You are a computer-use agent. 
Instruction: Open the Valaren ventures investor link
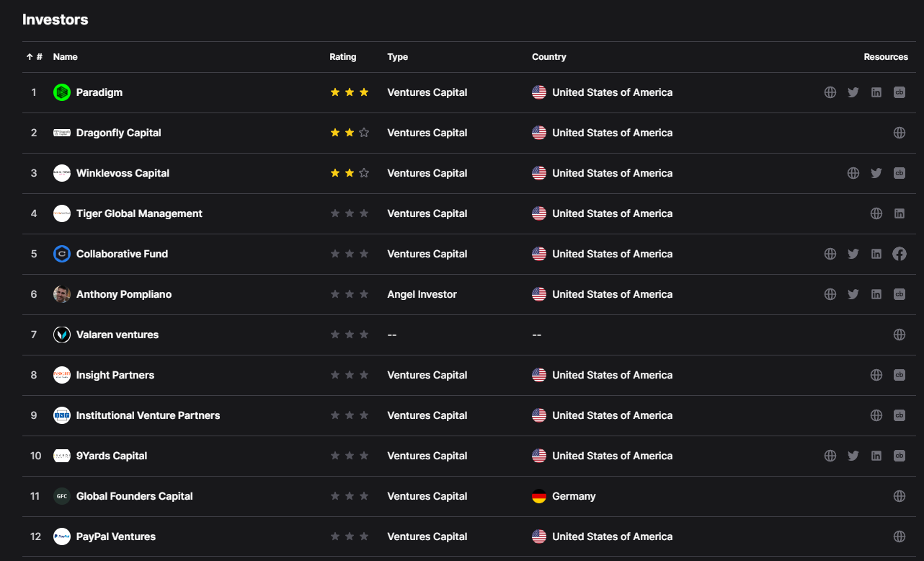[x=117, y=335]
